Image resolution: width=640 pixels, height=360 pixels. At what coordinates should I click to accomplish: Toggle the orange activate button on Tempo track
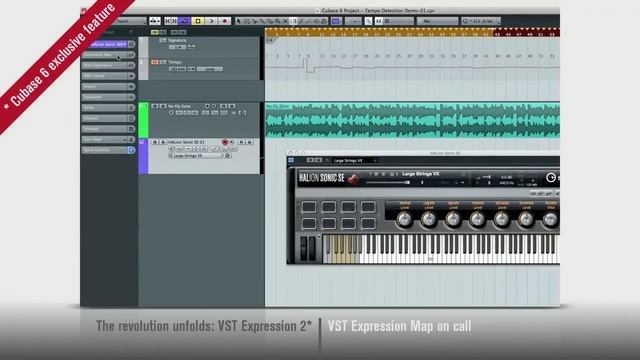155,62
